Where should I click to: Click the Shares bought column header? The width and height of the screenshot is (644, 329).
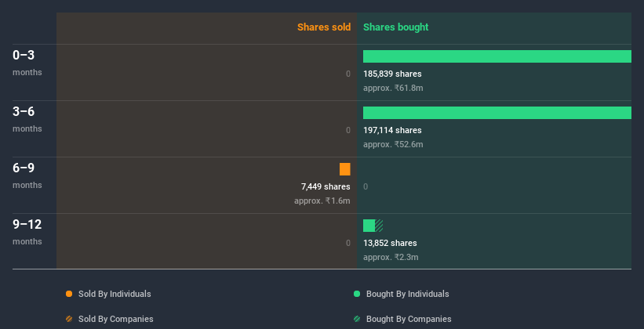pyautogui.click(x=396, y=27)
